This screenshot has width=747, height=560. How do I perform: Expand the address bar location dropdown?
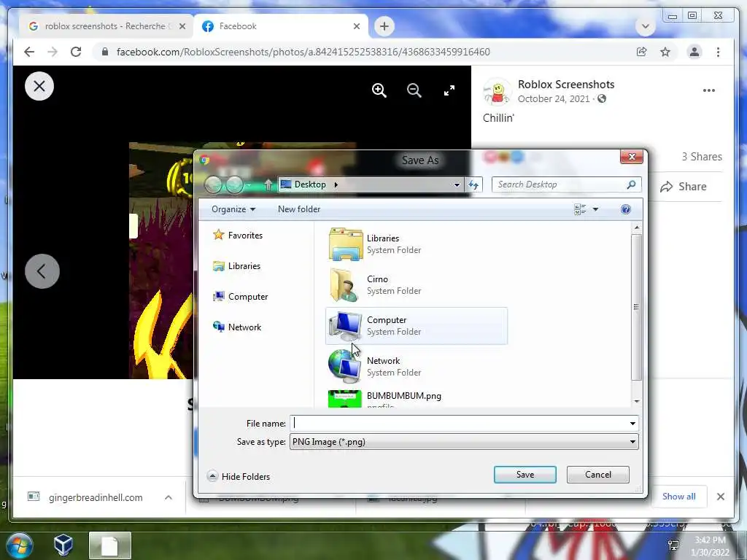tap(457, 184)
